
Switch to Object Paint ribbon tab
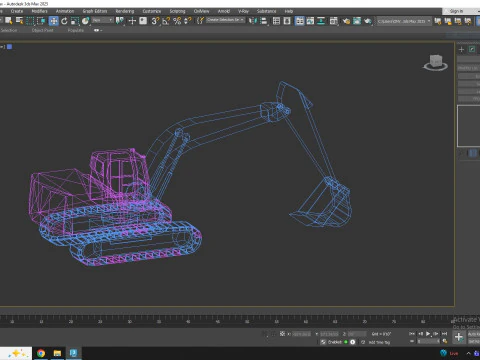click(x=42, y=30)
